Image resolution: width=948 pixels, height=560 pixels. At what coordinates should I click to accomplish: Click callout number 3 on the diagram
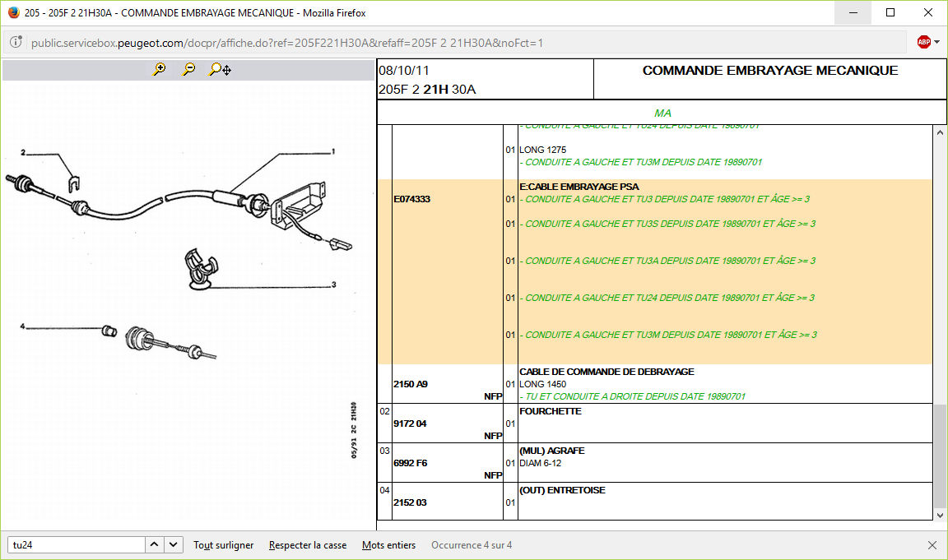tap(334, 285)
